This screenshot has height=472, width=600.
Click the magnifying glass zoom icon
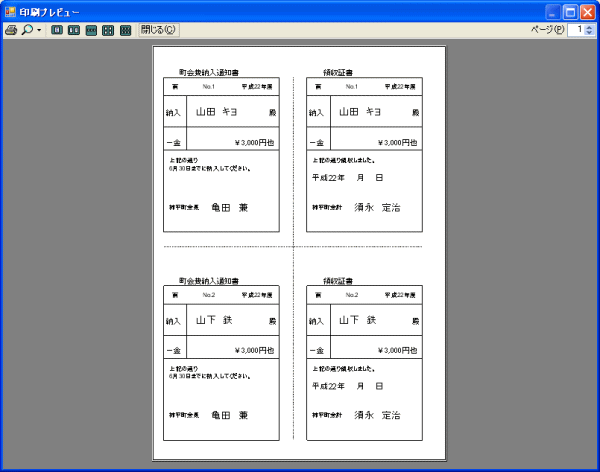(27, 30)
